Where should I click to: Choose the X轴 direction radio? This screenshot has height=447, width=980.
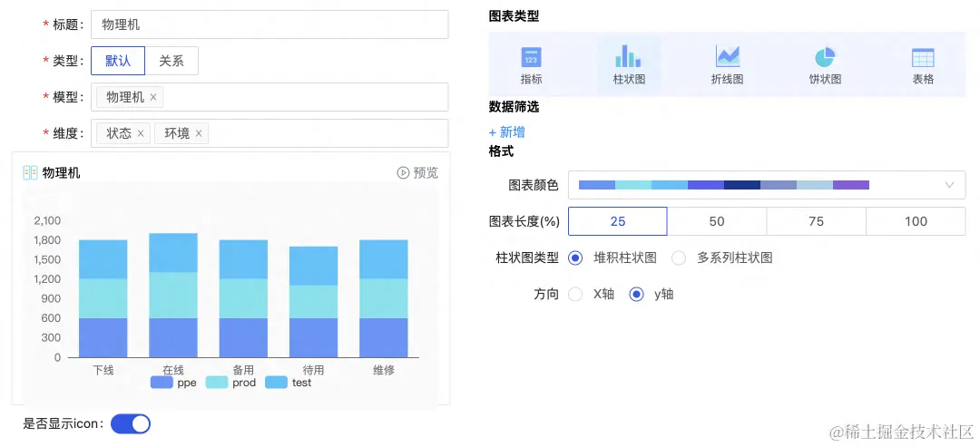575,294
